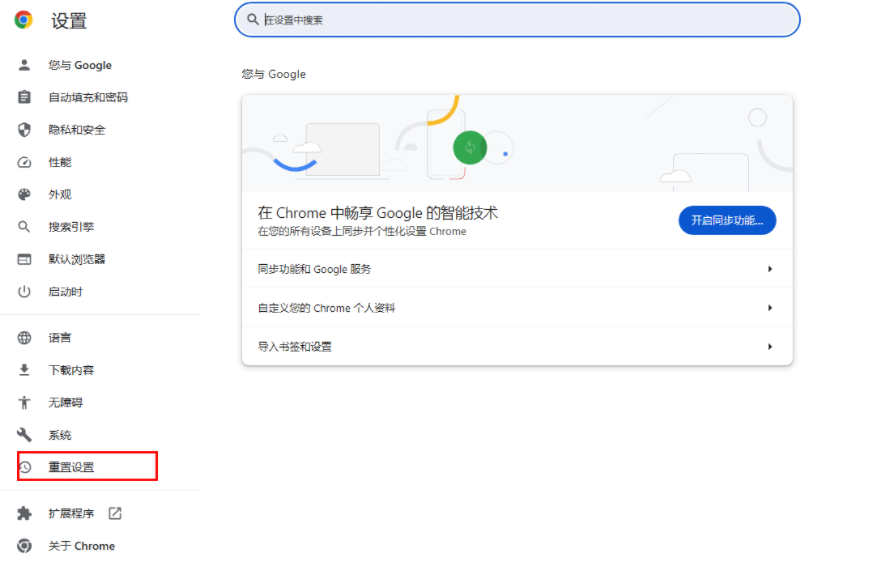Expand arrow for 自定义您的 Chrome 个人资料
Image resolution: width=895 pixels, height=563 pixels.
[x=770, y=308]
